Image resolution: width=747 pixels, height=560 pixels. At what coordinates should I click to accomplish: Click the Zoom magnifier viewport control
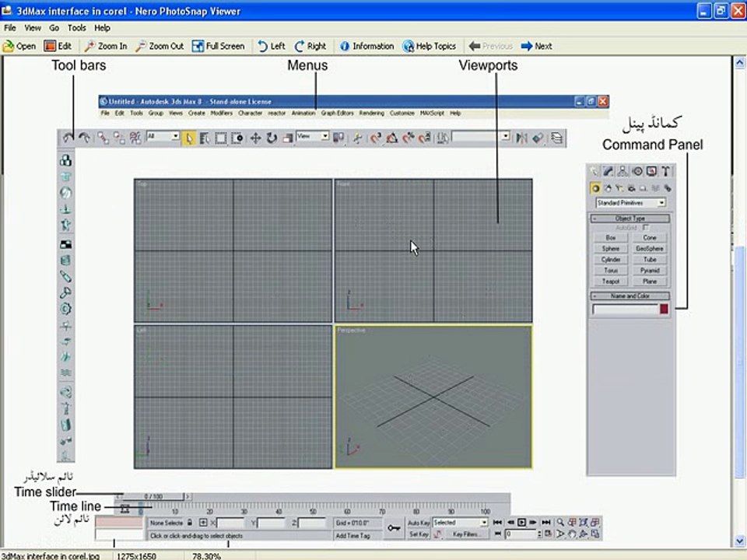point(560,523)
